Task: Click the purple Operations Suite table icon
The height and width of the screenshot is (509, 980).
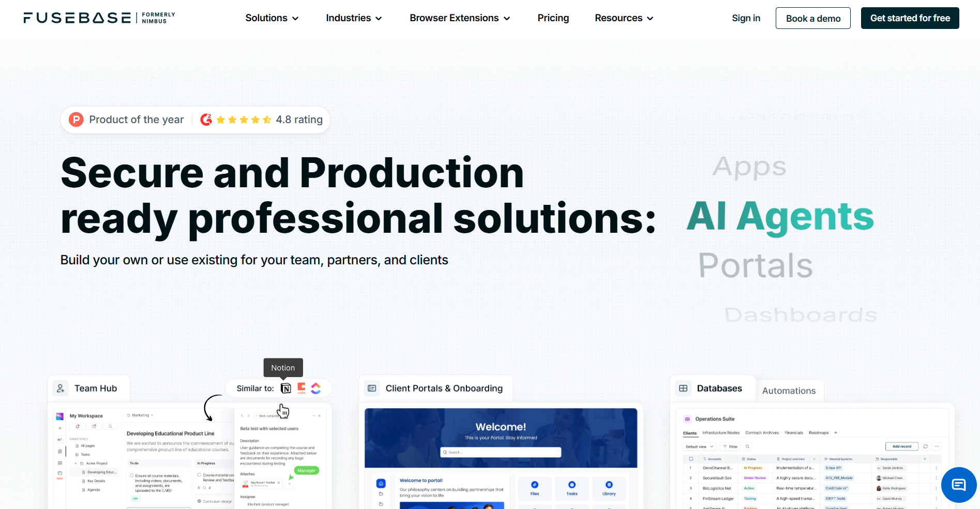Action: (687, 419)
